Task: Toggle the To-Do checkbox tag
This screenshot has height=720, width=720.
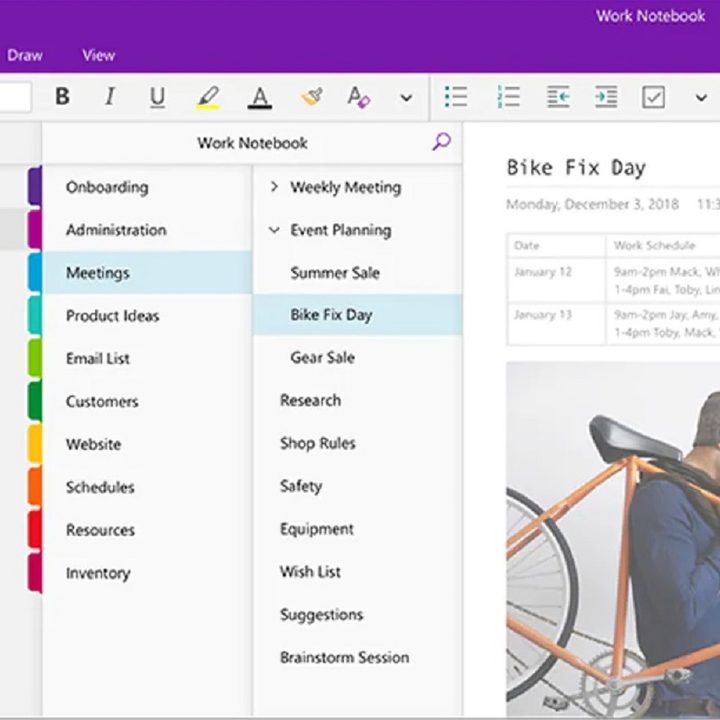Action: click(653, 97)
